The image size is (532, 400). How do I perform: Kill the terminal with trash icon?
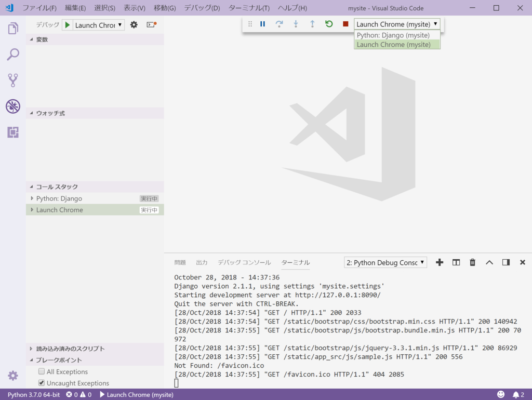(x=473, y=262)
